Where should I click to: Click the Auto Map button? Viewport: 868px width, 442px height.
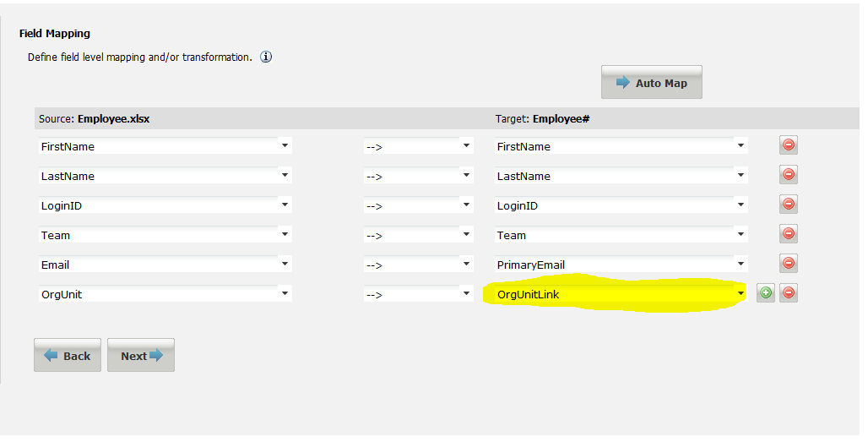click(x=651, y=83)
